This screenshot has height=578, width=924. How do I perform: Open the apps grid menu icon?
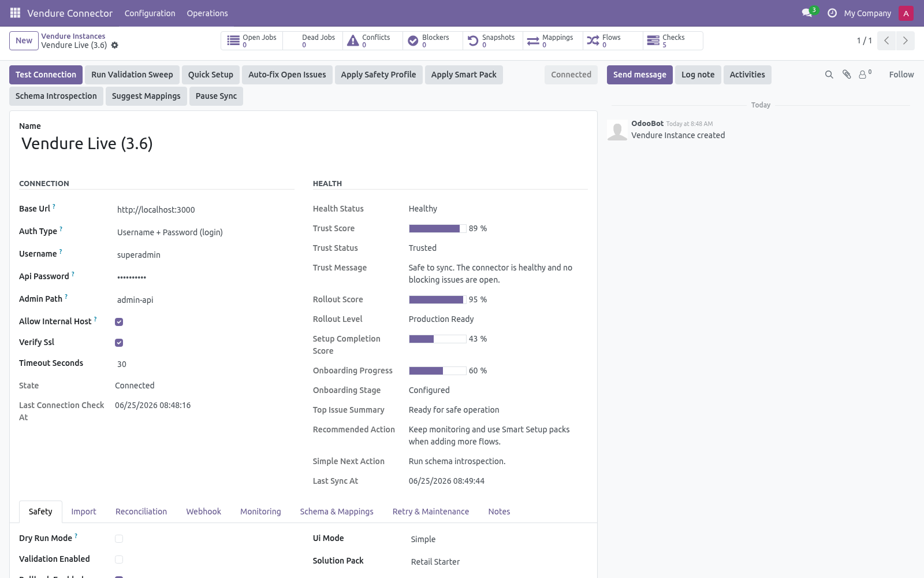(15, 13)
